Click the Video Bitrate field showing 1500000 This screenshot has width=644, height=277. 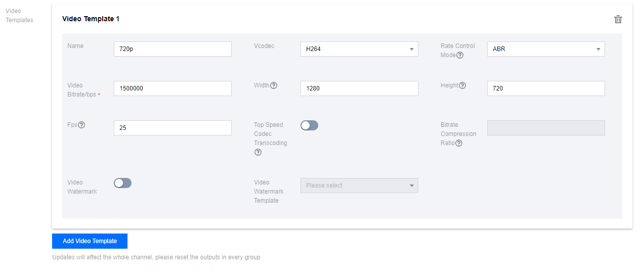click(x=173, y=88)
